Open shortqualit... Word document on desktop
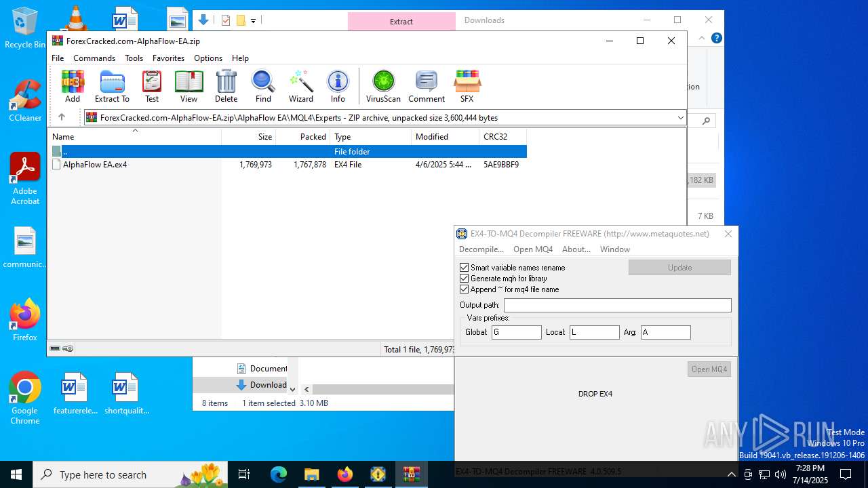Image resolution: width=868 pixels, height=488 pixels. coord(126,394)
